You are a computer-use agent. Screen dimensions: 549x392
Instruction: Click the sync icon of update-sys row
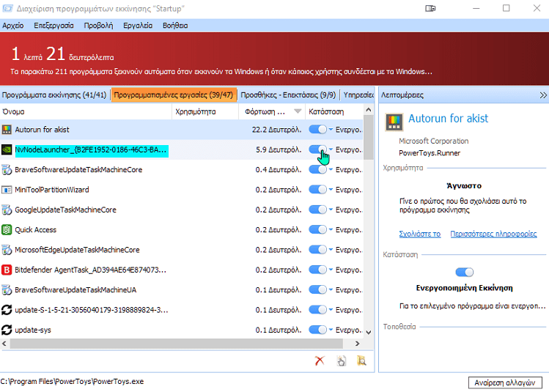click(x=7, y=330)
